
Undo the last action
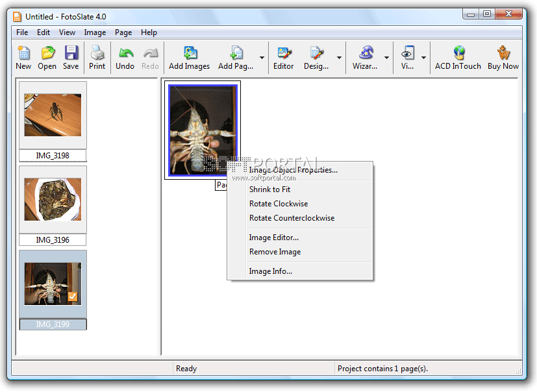click(125, 53)
